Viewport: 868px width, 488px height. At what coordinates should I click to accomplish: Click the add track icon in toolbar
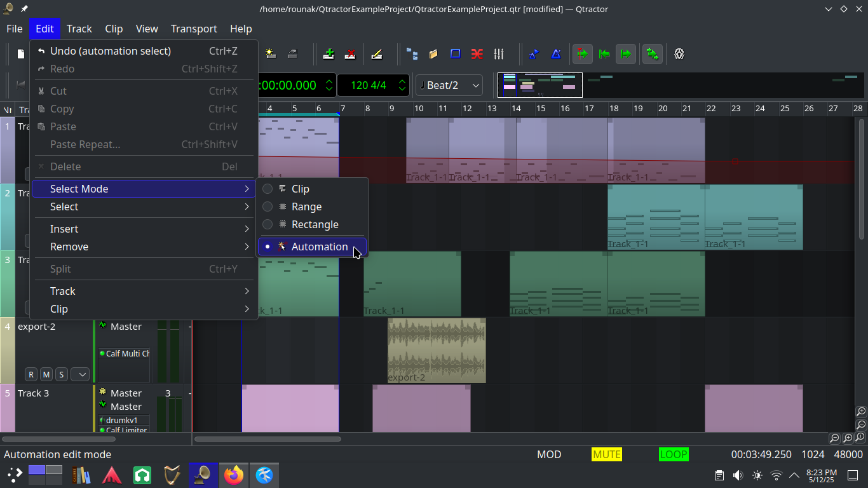point(329,54)
